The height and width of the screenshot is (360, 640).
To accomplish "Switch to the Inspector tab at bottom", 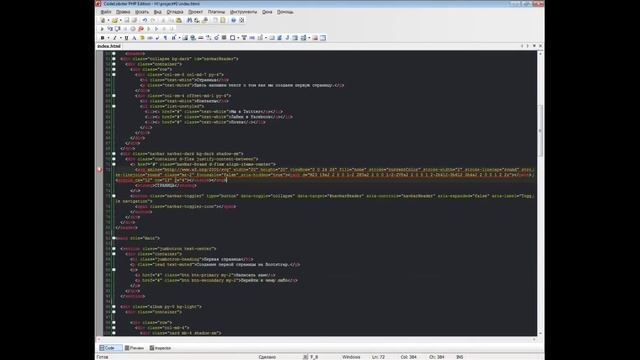I will pos(160,348).
